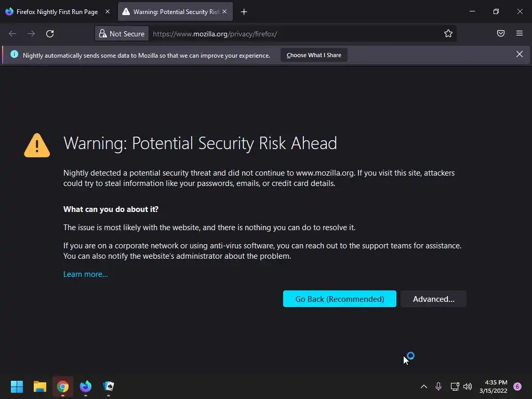Screen dimensions: 532x399
Task: Open the clock showing 4:35 PM
Action: [x=494, y=387]
